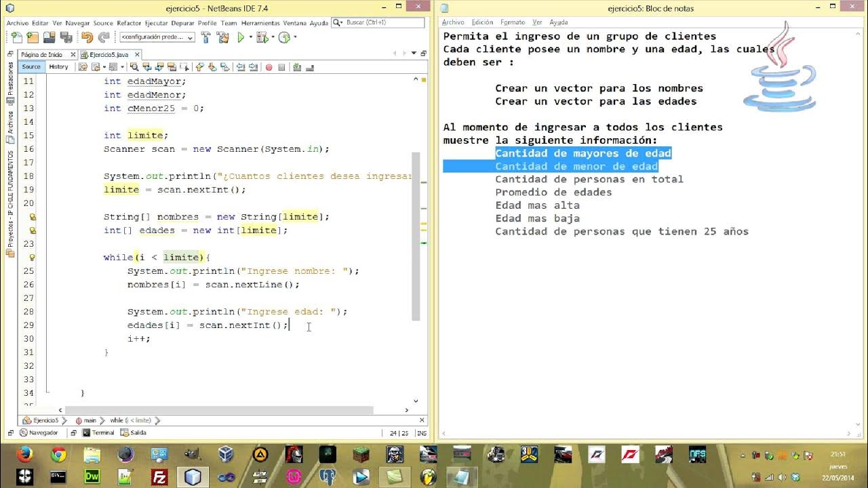This screenshot has height=488, width=868.
Task: Click the Start Macro Recording red circle
Action: pyautogui.click(x=269, y=67)
